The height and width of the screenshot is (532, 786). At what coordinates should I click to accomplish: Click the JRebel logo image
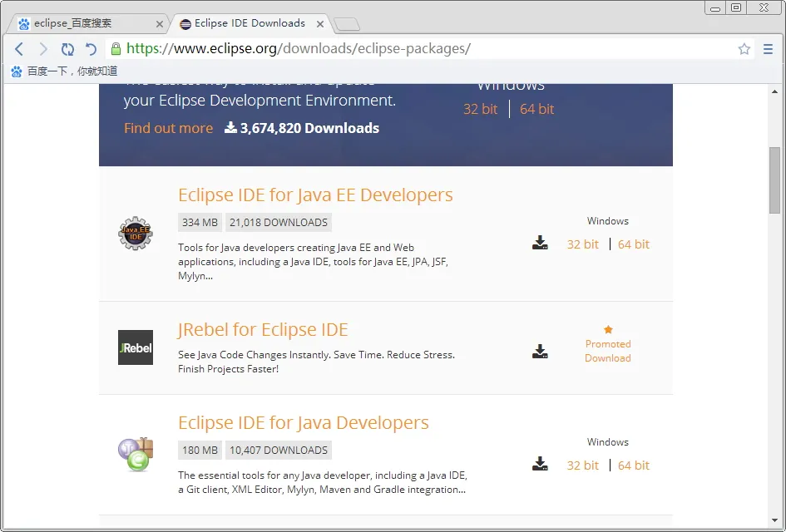(136, 347)
